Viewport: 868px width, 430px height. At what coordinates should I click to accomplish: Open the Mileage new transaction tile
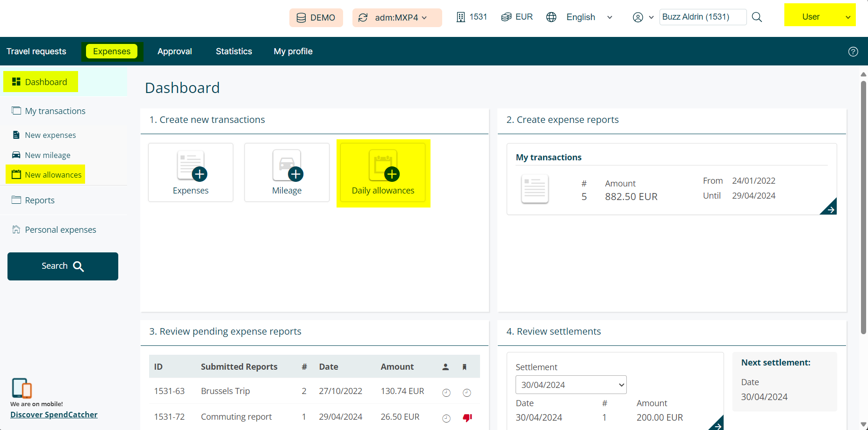click(x=287, y=172)
